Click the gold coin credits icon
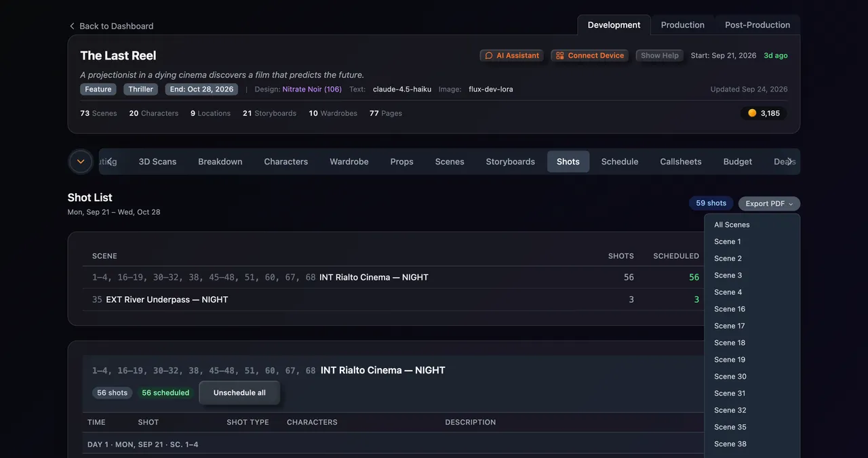The width and height of the screenshot is (868, 458). tap(752, 113)
